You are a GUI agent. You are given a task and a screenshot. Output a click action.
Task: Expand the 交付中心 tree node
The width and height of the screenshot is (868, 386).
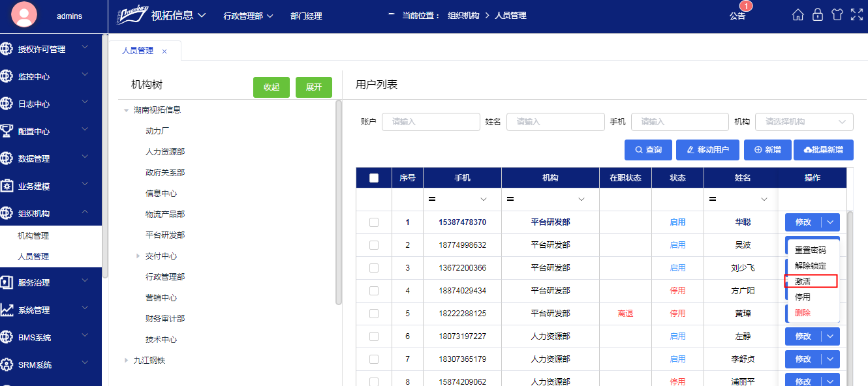click(x=138, y=256)
